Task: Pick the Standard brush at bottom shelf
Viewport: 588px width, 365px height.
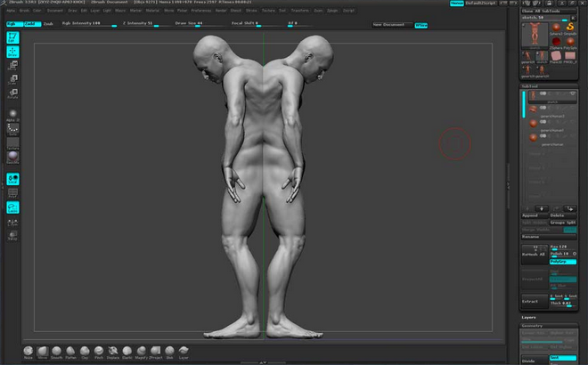Action: (29, 352)
